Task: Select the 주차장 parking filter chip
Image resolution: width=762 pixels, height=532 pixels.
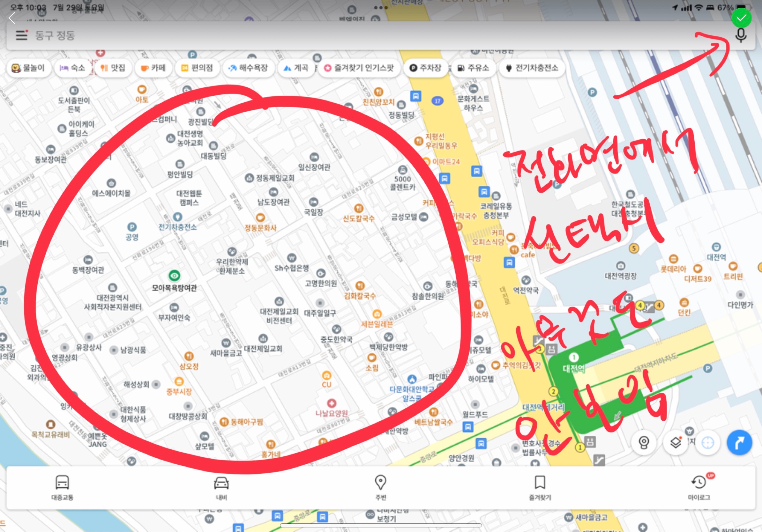Action: pos(426,68)
